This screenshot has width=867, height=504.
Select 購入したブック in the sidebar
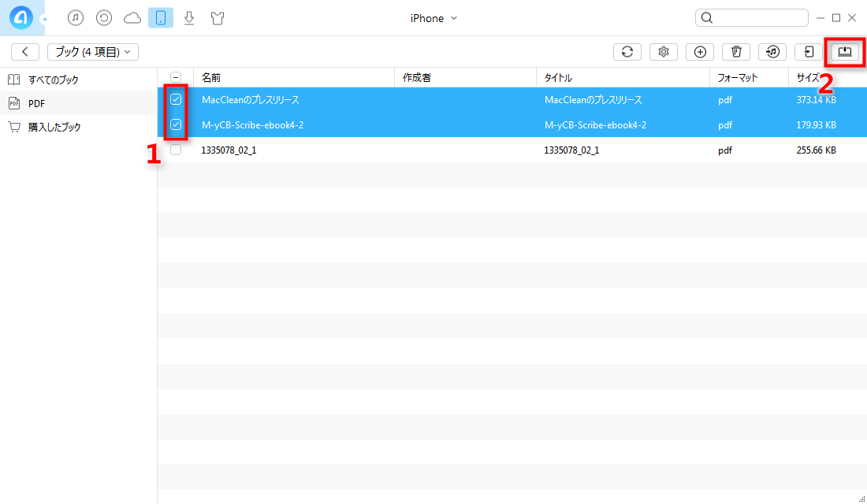pos(79,127)
